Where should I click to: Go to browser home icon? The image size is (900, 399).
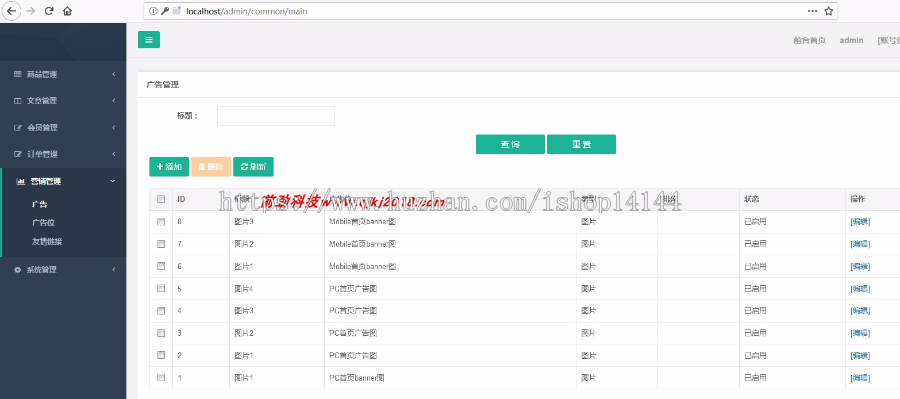(67, 11)
